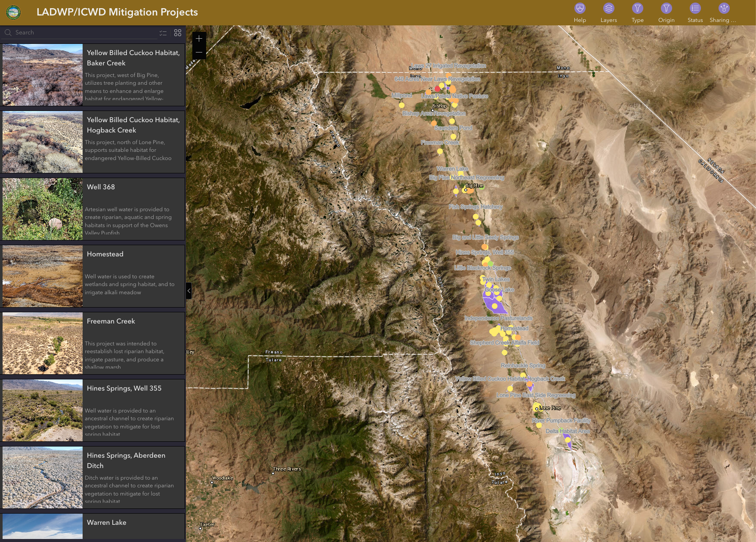This screenshot has height=542, width=756.
Task: Open Yellow Billed Cuckoo Habitat, Hogback Creek card
Action: 93,142
